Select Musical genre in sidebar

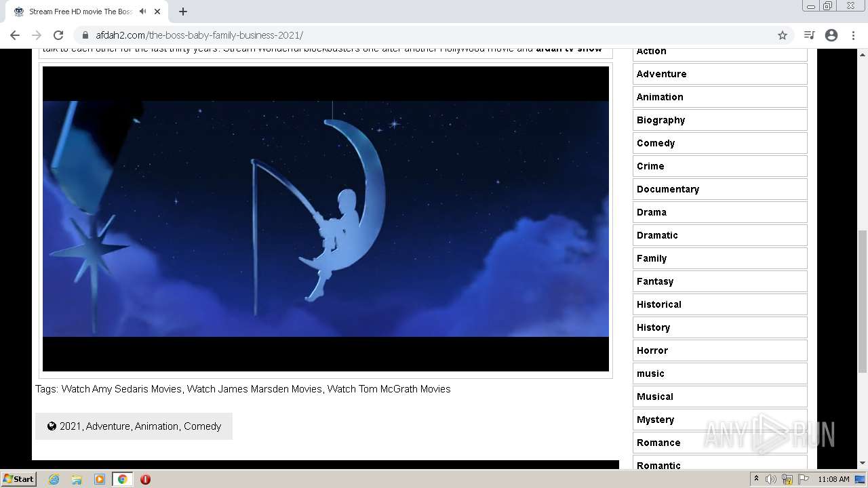pyautogui.click(x=719, y=396)
